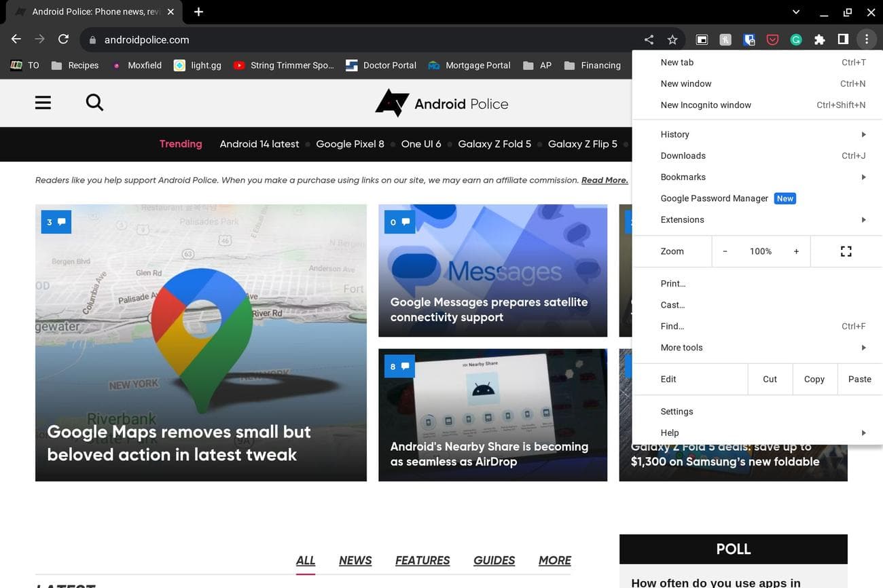Viewport: 883px width, 588px height.
Task: Decrease zoom with the minus control
Action: click(725, 251)
